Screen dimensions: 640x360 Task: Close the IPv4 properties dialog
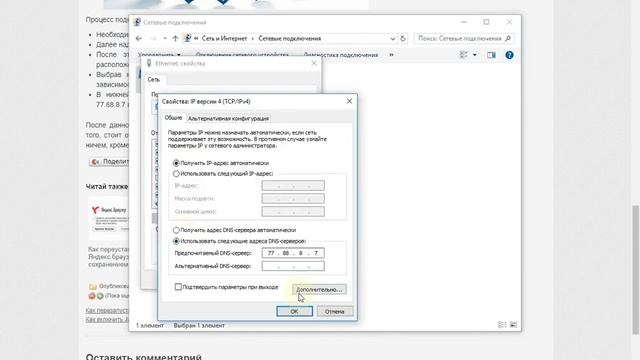click(349, 101)
